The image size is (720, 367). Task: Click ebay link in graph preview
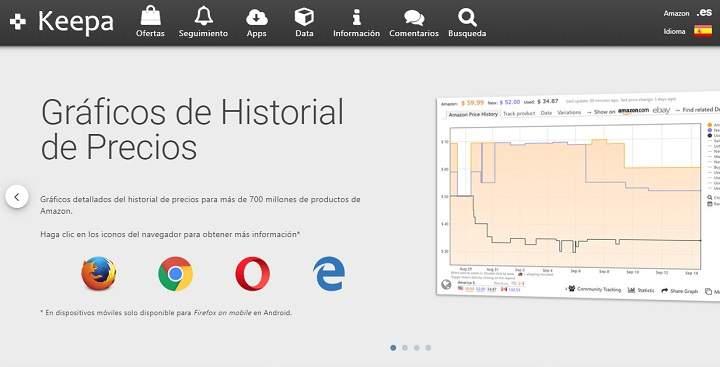pyautogui.click(x=661, y=110)
